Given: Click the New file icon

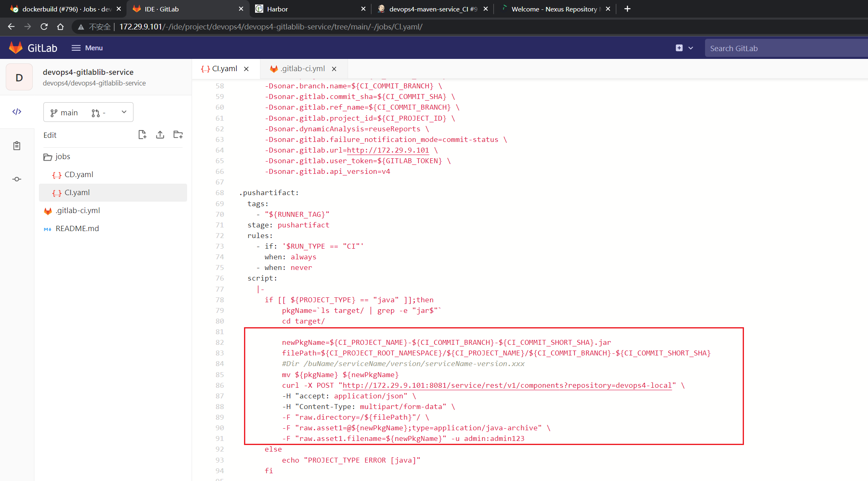Looking at the screenshot, I should [x=142, y=135].
